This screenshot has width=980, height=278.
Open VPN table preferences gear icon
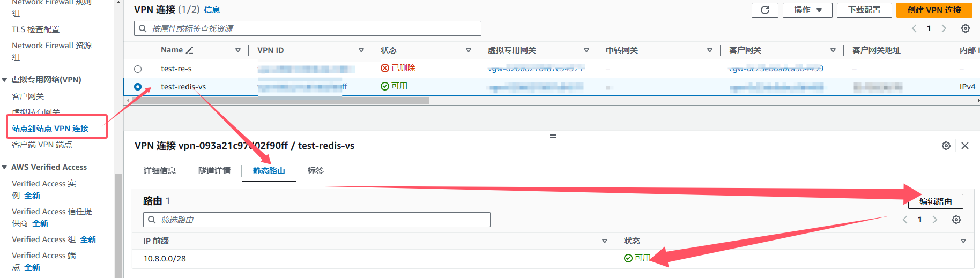click(966, 28)
